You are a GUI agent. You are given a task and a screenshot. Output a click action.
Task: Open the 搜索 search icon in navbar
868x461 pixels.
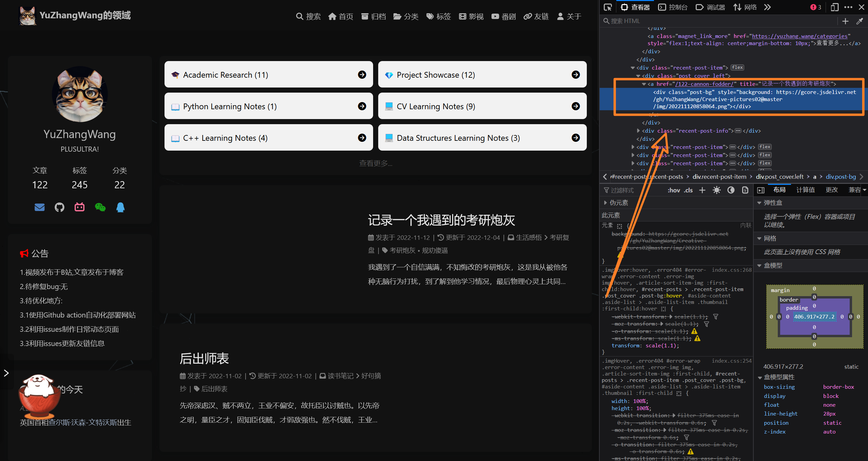[x=300, y=16]
